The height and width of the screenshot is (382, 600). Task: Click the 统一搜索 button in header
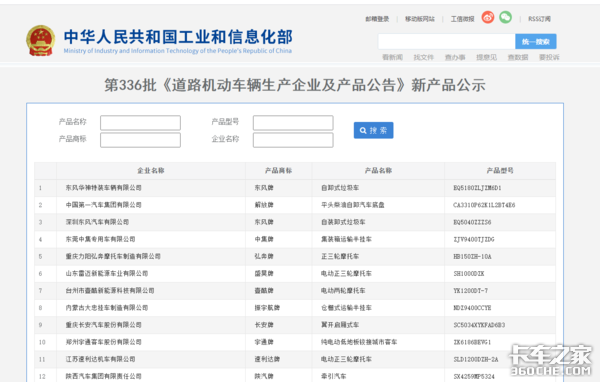coord(536,42)
